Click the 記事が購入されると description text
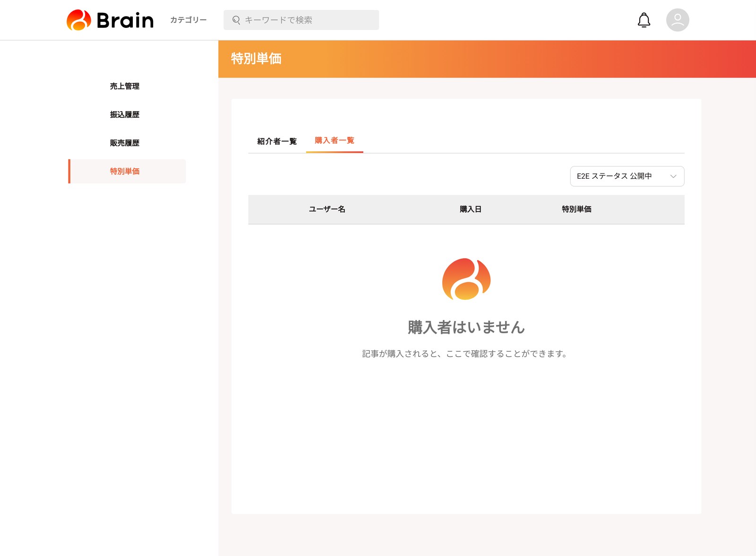This screenshot has height=556, width=756. pos(466,354)
